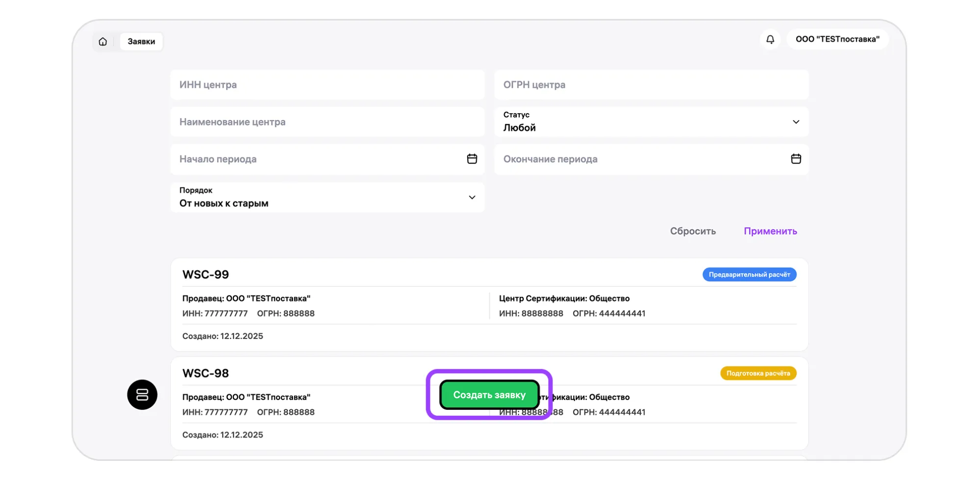Click Применить to apply filters
The width and height of the screenshot is (980, 480).
point(770,231)
